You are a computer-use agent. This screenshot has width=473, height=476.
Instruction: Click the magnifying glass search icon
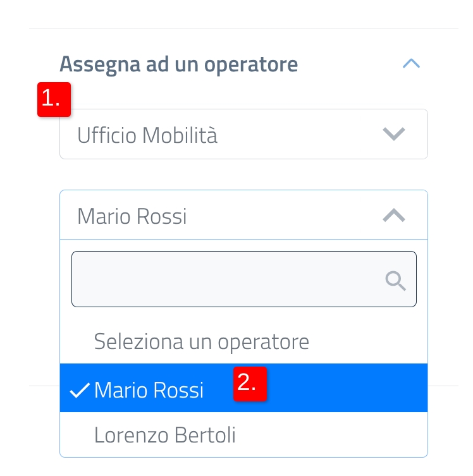click(x=396, y=281)
